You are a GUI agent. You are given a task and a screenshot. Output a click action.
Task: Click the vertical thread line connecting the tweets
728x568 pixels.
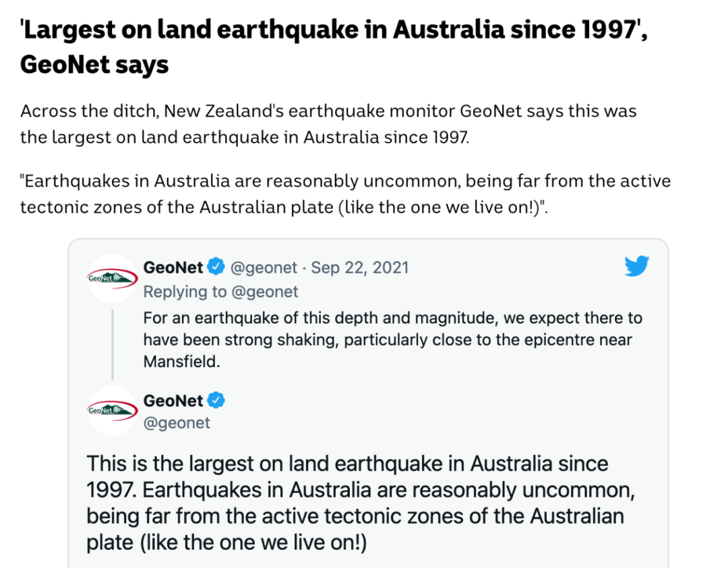pos(113,344)
